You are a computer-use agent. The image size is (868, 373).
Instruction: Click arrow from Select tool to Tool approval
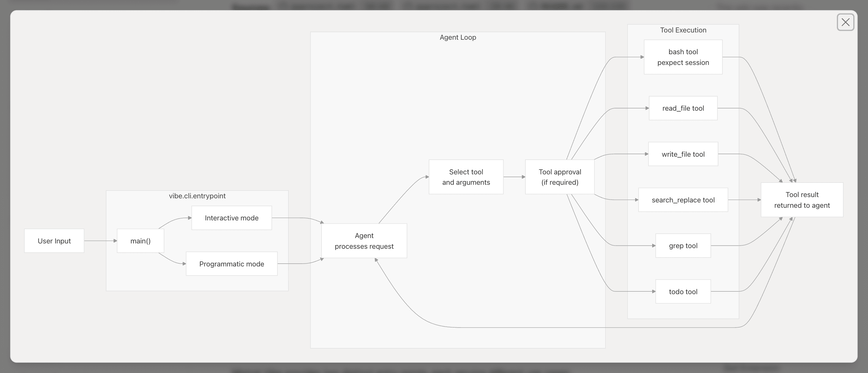pyautogui.click(x=514, y=177)
